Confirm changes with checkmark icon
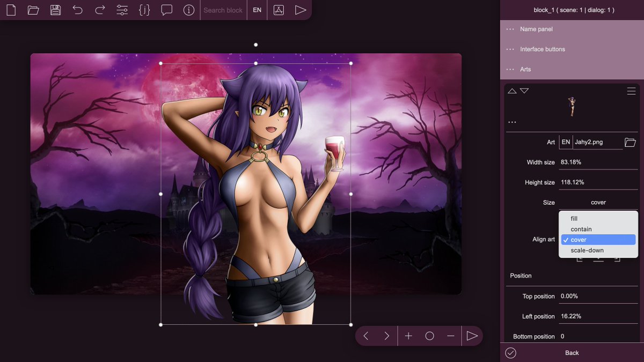The image size is (644, 362). [x=510, y=352]
